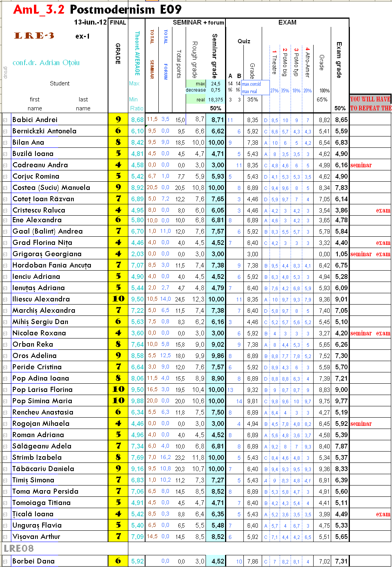
Task: Click exam grade 7,87 of Sălăgeanu Adela
Action: click(341, 446)
